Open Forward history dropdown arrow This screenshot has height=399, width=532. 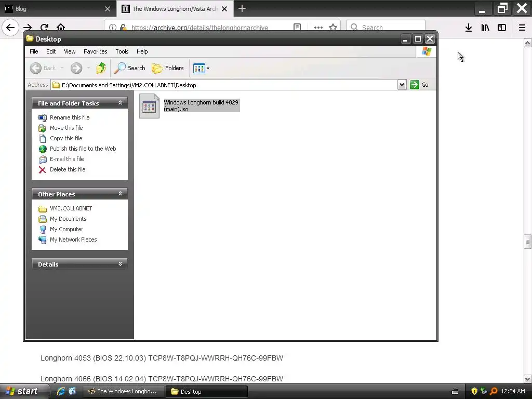(x=88, y=68)
